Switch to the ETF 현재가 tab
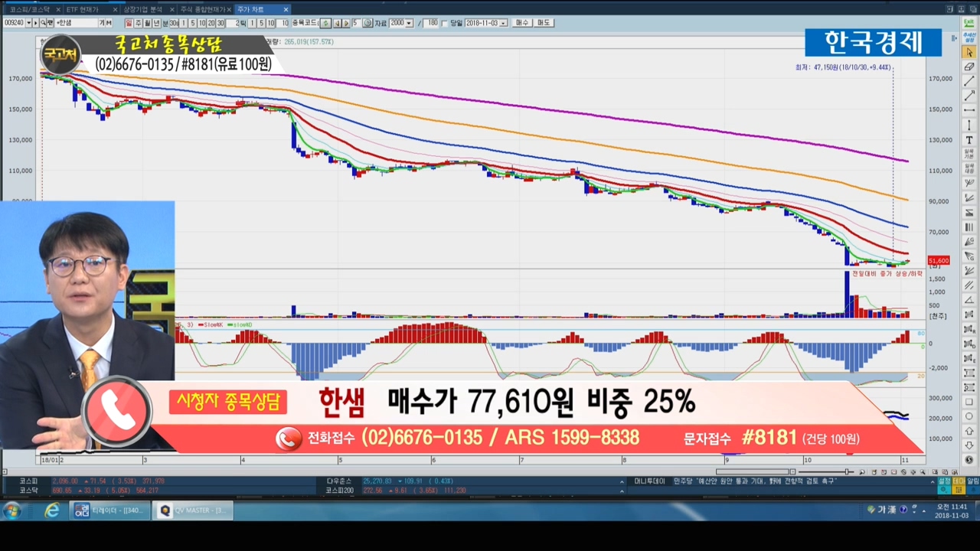 pos(83,9)
